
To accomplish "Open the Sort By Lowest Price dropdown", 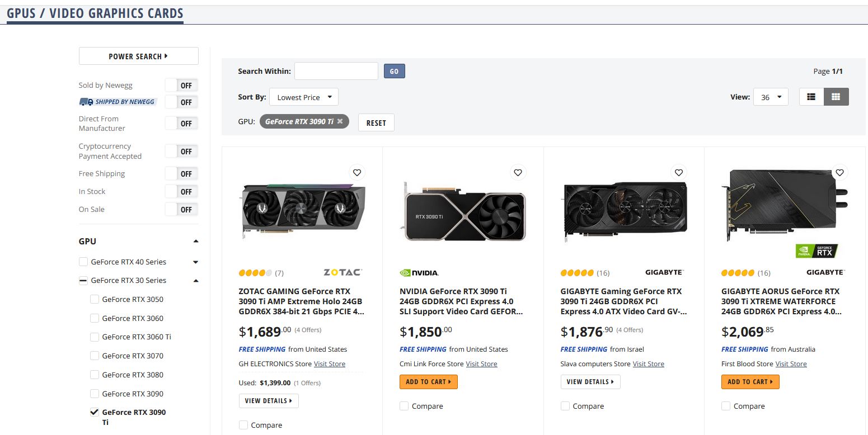I will tap(304, 97).
